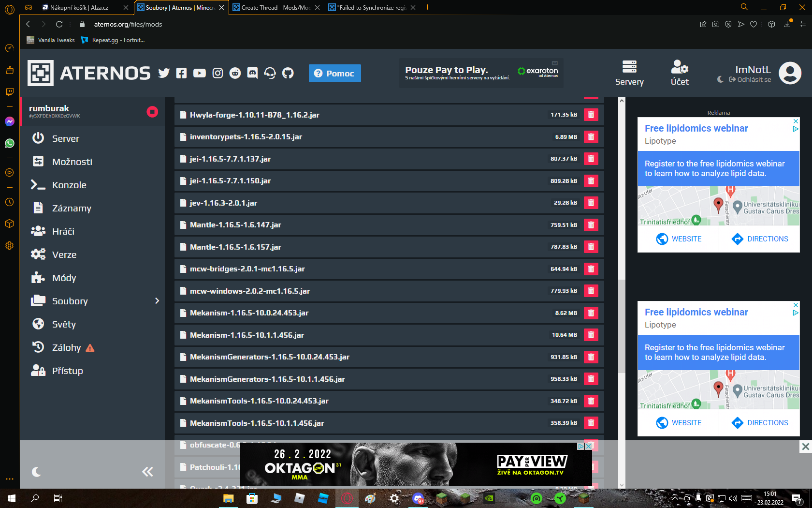812x508 pixels.
Task: Open exaroton Pay to Play banner
Action: point(481,73)
